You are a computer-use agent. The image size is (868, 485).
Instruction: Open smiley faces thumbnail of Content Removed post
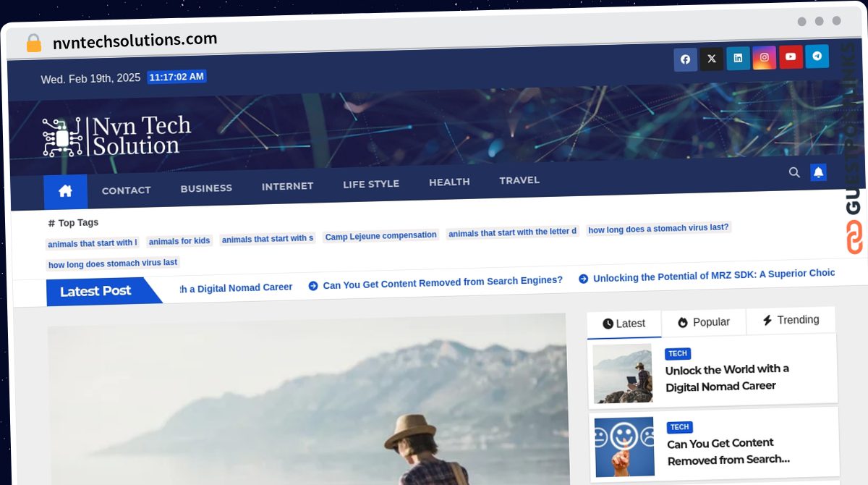(x=624, y=447)
